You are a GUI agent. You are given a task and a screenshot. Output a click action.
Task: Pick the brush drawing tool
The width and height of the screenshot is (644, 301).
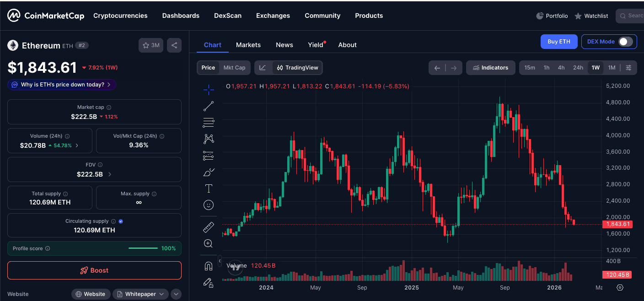click(x=209, y=172)
